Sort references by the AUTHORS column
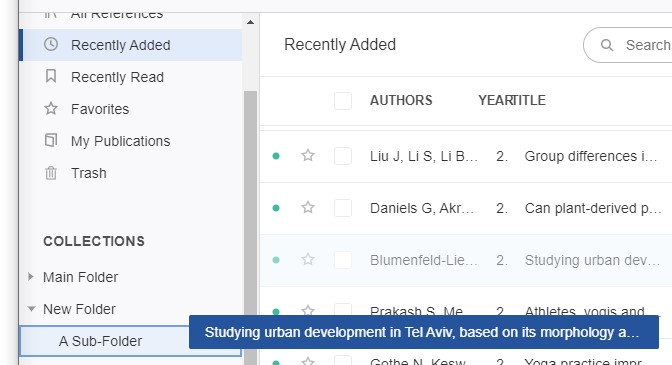Image resolution: width=672 pixels, height=365 pixels. coord(401,100)
